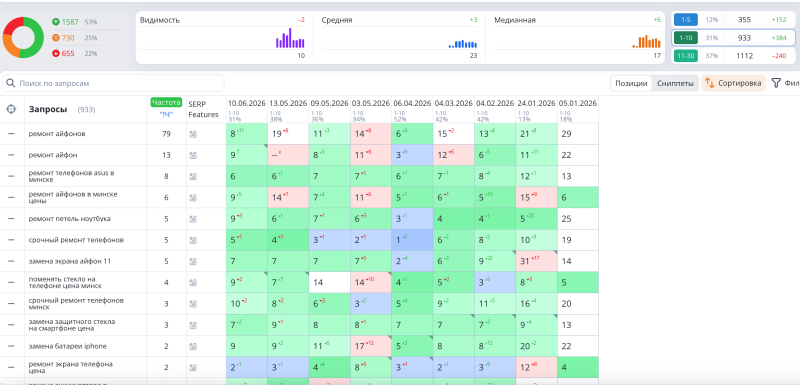Click the 933 count in 1-10 range
The height and width of the screenshot is (385, 800).
(744, 38)
